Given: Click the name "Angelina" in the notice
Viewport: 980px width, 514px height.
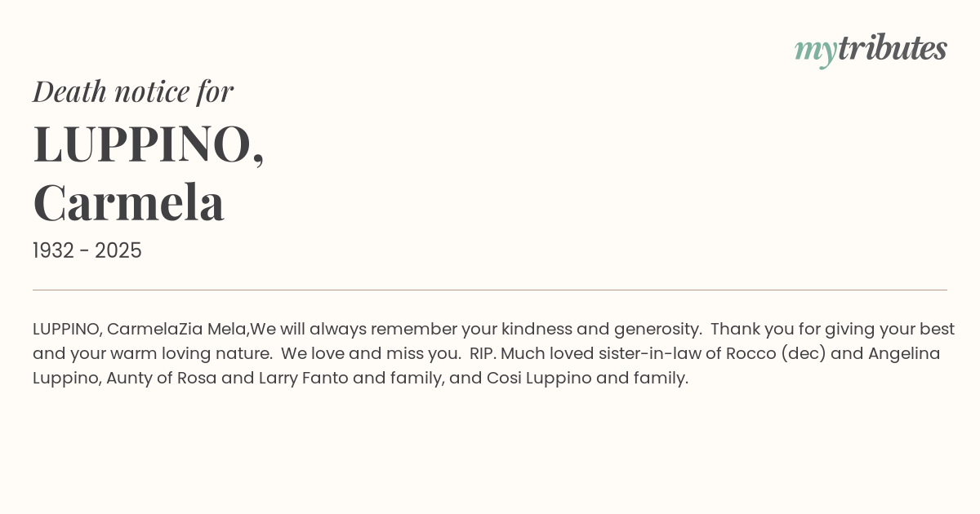Looking at the screenshot, I should tap(904, 354).
